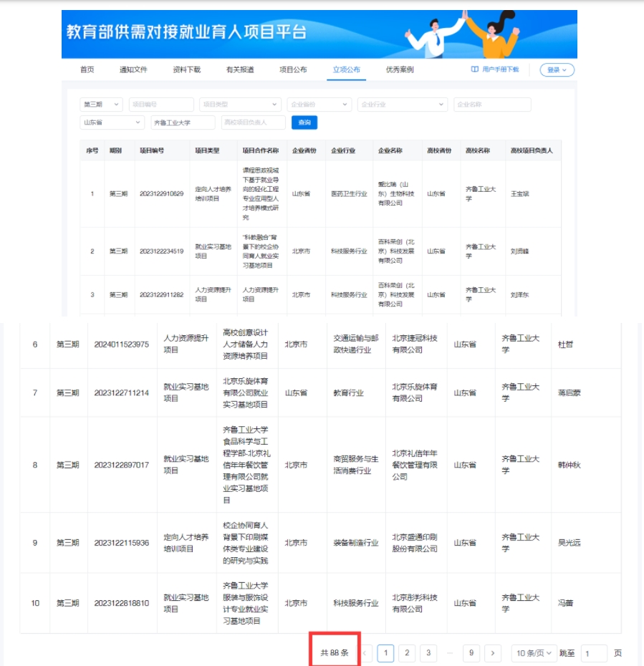Click the 项目编号 column header

point(152,150)
